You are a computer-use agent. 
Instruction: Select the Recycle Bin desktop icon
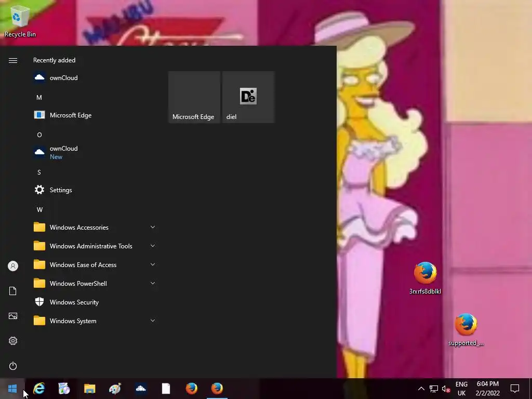pos(20,21)
